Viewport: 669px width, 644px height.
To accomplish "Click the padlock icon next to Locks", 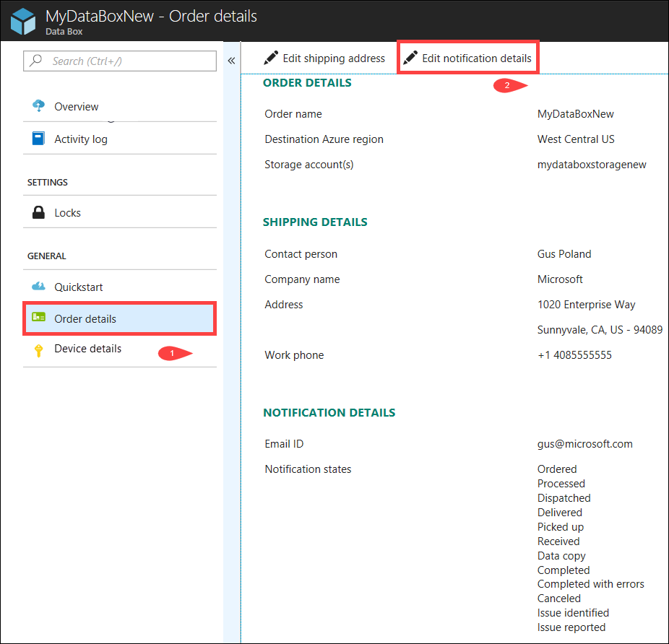I will (x=39, y=212).
